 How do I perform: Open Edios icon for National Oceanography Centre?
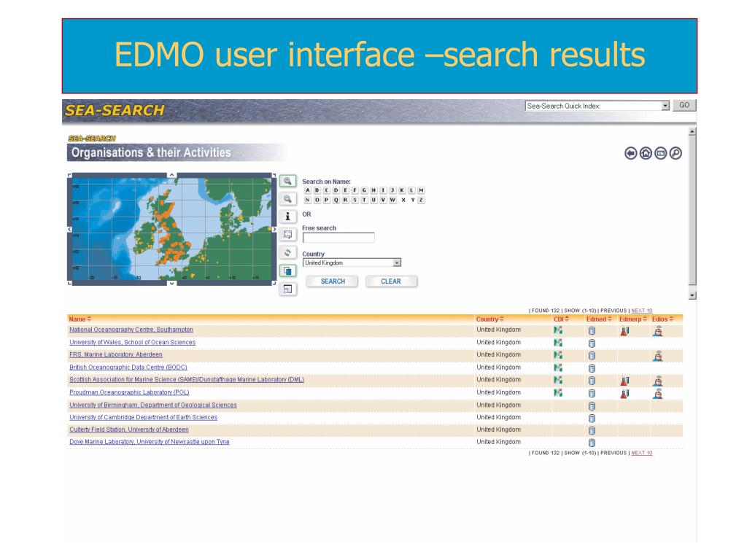(x=658, y=330)
